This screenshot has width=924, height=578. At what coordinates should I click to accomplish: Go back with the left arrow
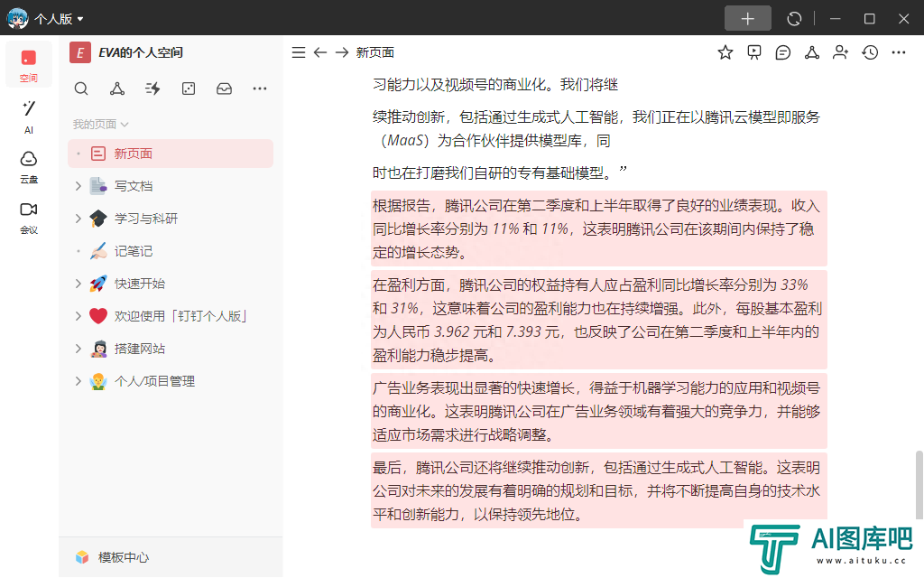[x=320, y=52]
